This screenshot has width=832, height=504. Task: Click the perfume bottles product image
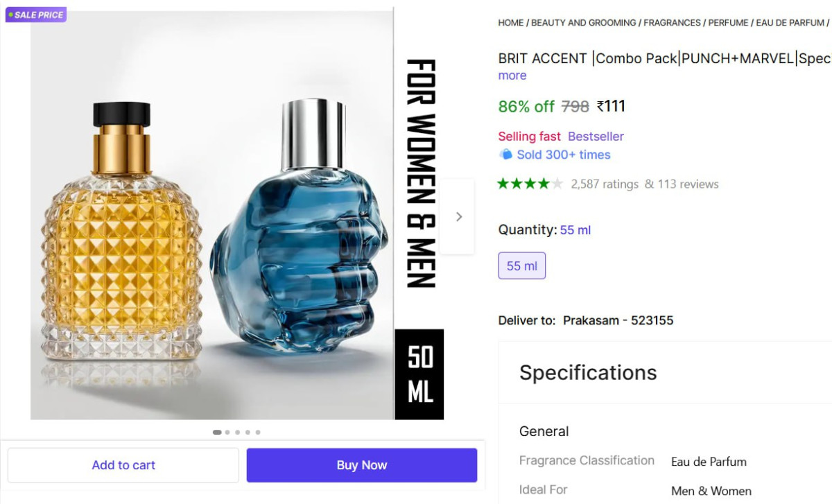[211, 215]
